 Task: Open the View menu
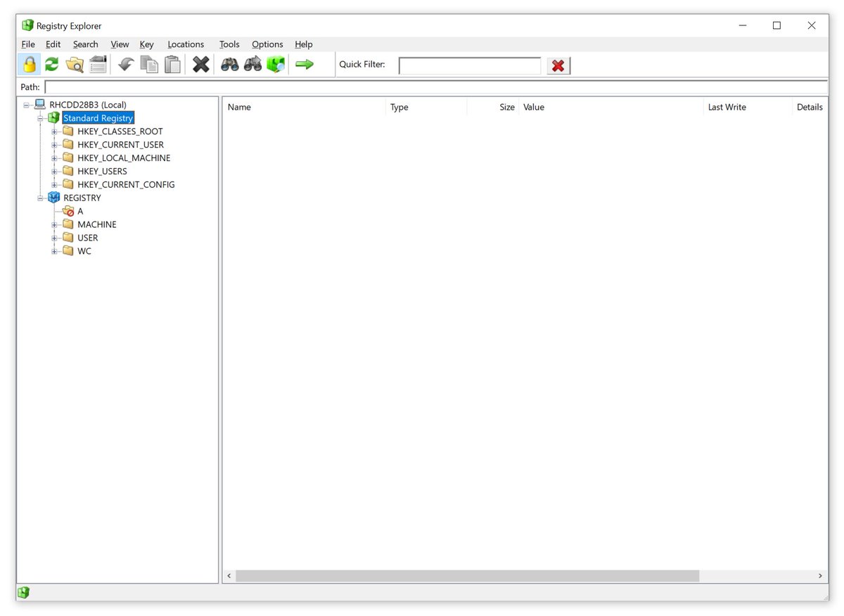pyautogui.click(x=120, y=44)
